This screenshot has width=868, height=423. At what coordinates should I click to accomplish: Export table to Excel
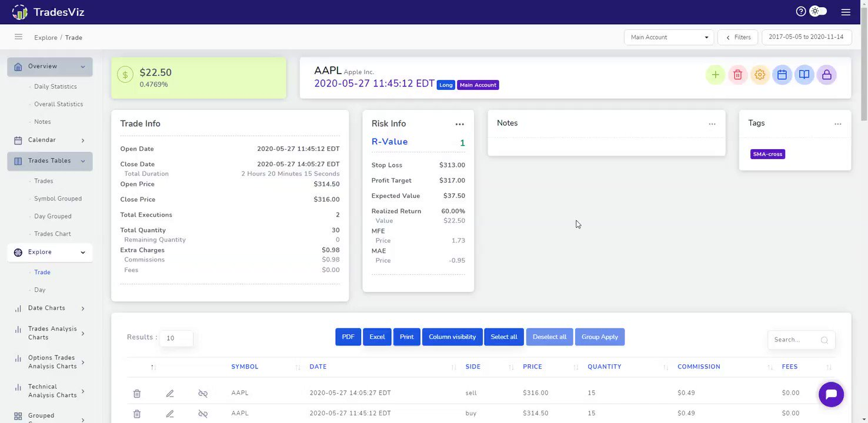click(x=377, y=337)
